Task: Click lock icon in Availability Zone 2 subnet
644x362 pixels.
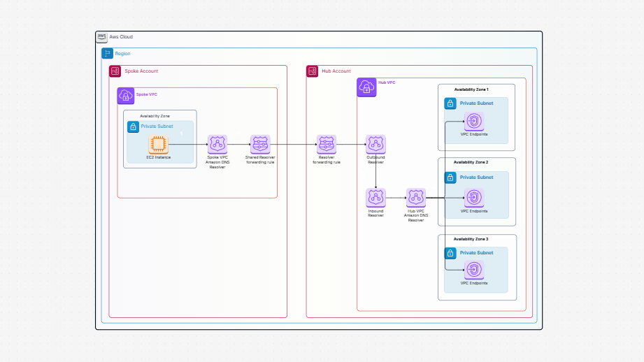Action: [450, 178]
